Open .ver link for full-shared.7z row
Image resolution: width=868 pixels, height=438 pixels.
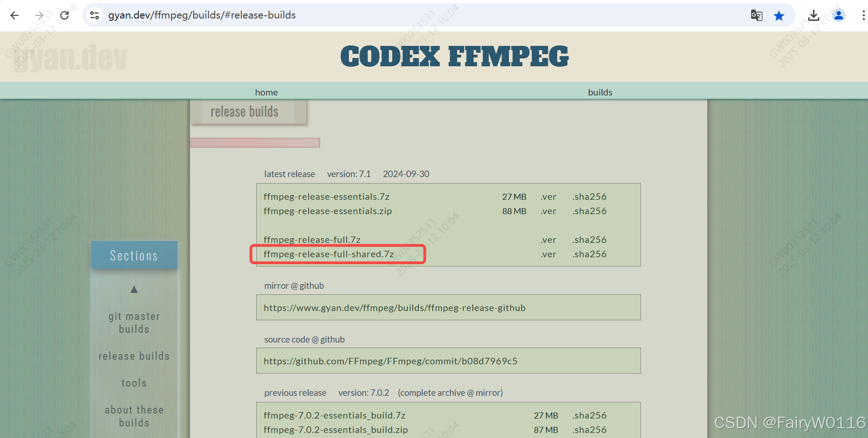(x=548, y=254)
